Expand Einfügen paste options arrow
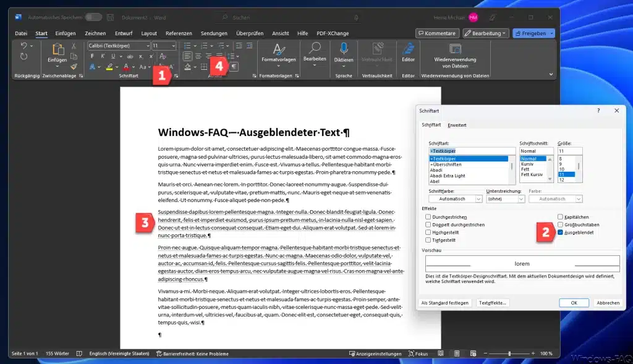The image size is (633, 364). point(57,67)
